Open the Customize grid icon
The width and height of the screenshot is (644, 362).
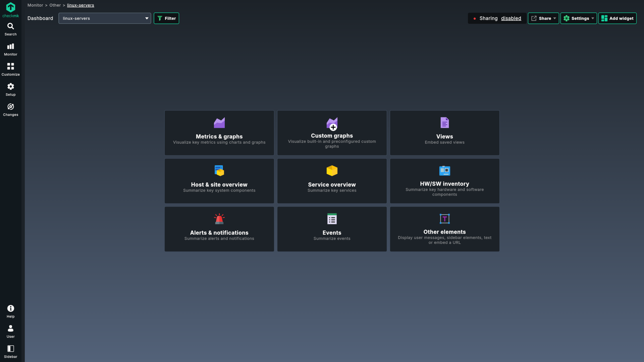(10, 66)
